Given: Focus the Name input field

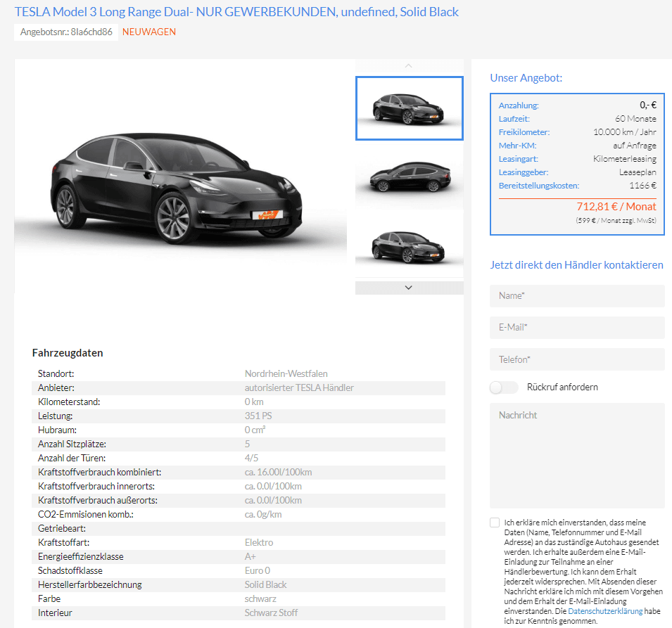Looking at the screenshot, I should coord(577,296).
